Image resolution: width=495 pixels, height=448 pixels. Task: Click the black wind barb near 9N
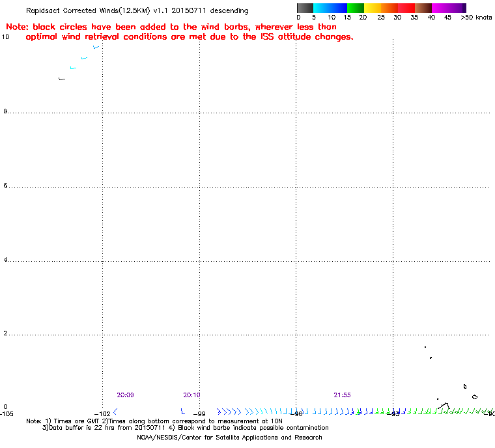pos(62,79)
